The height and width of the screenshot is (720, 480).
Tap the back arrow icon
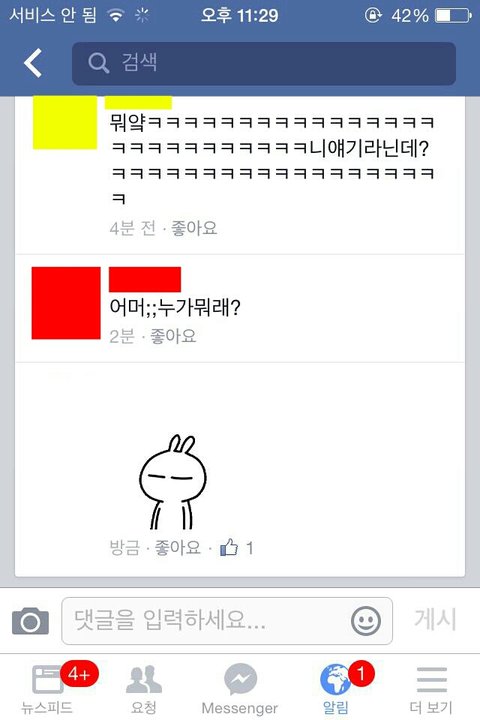(33, 63)
